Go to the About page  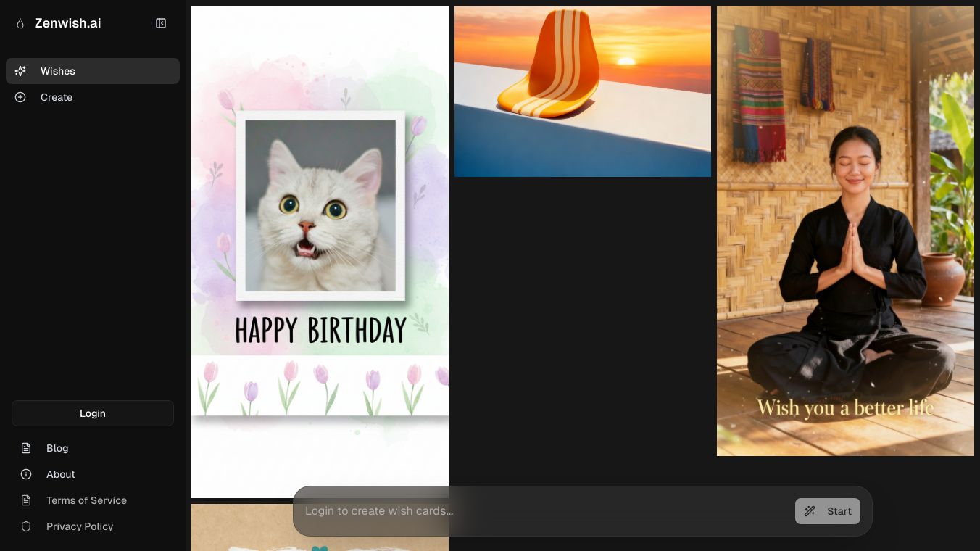tap(93, 474)
